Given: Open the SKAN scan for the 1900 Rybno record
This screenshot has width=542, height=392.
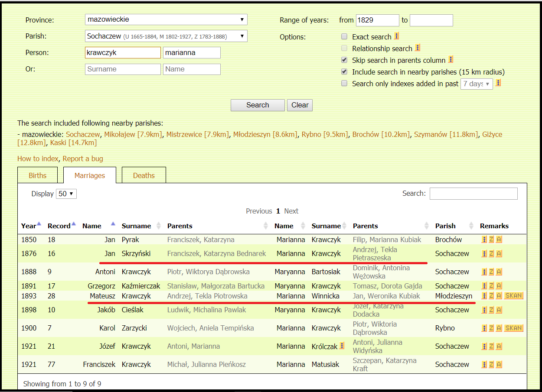Looking at the screenshot, I should coord(513,328).
